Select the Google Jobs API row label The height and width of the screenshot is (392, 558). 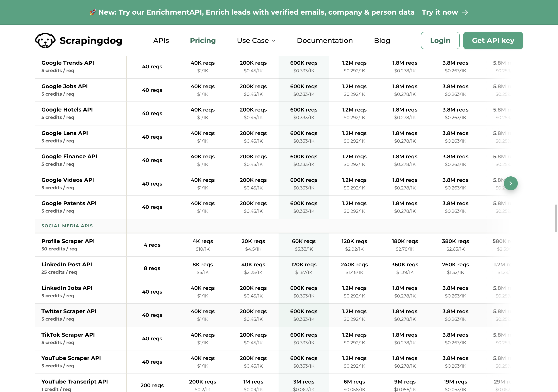[x=64, y=86]
